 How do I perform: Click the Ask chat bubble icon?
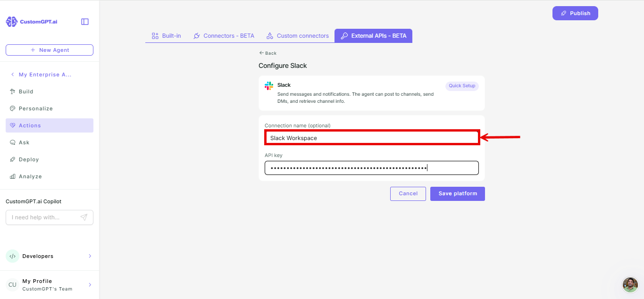pyautogui.click(x=13, y=142)
